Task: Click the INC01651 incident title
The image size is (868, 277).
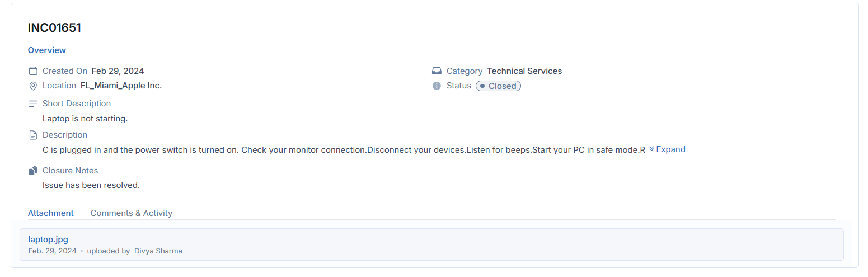Action: pyautogui.click(x=54, y=28)
